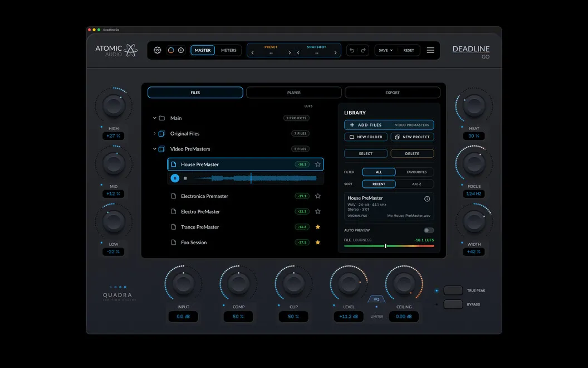The width and height of the screenshot is (588, 368).
Task: Set filter to All
Action: coord(379,172)
